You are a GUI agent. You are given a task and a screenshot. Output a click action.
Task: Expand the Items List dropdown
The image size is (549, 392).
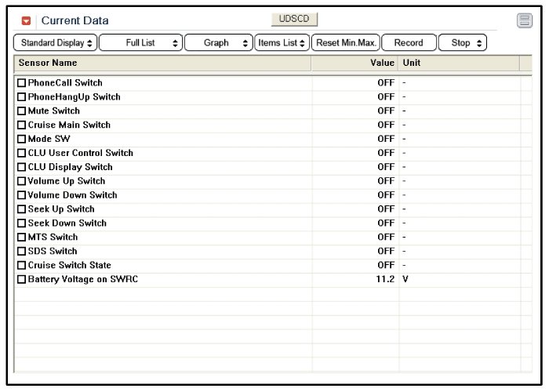[282, 43]
